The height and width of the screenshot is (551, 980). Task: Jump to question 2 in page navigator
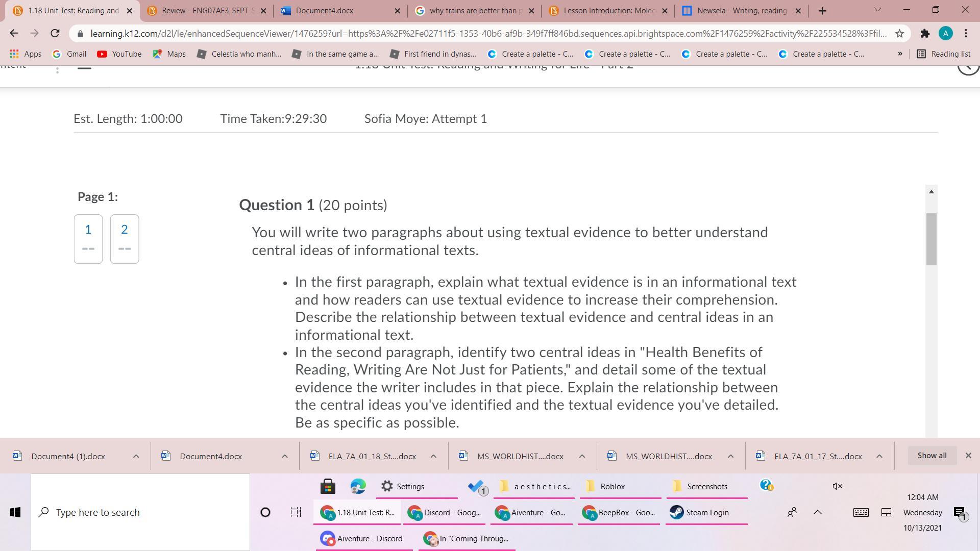[x=125, y=239]
